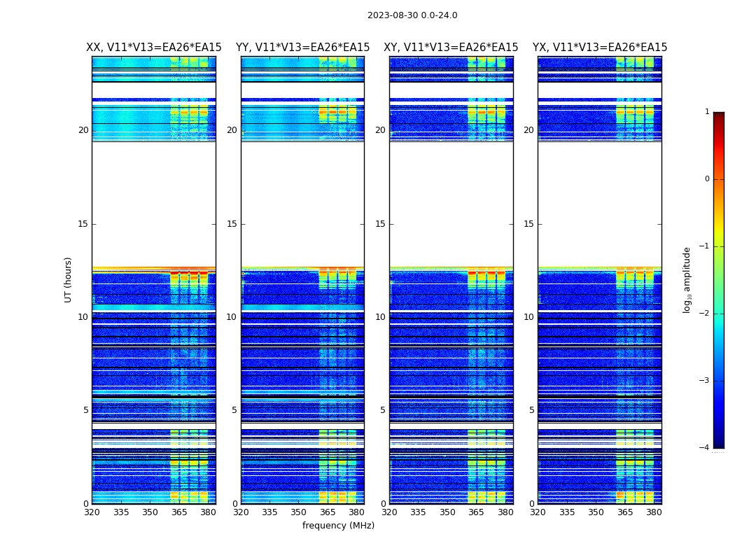The width and height of the screenshot is (735, 560).
Task: Click the 2023-08-30 0.0-24.0 figure title
Action: pyautogui.click(x=412, y=15)
